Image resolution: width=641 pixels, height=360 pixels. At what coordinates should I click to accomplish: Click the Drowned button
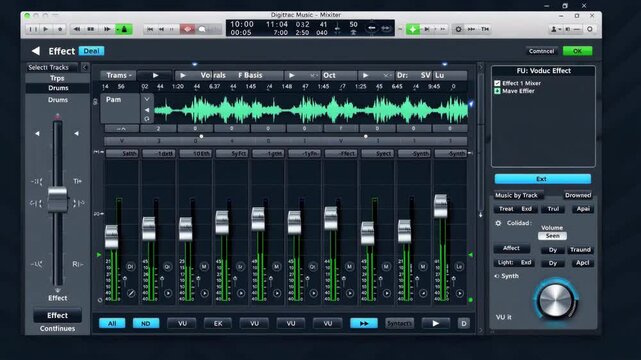(578, 195)
